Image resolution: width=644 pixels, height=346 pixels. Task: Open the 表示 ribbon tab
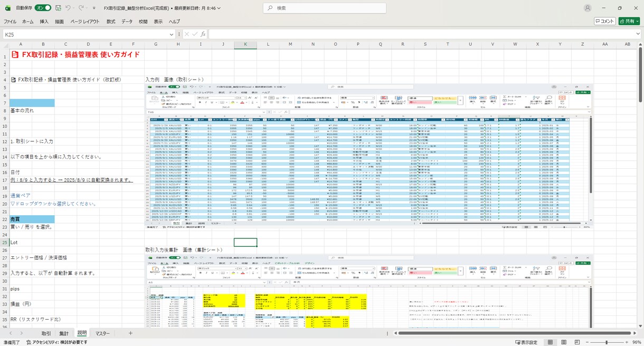pos(158,22)
